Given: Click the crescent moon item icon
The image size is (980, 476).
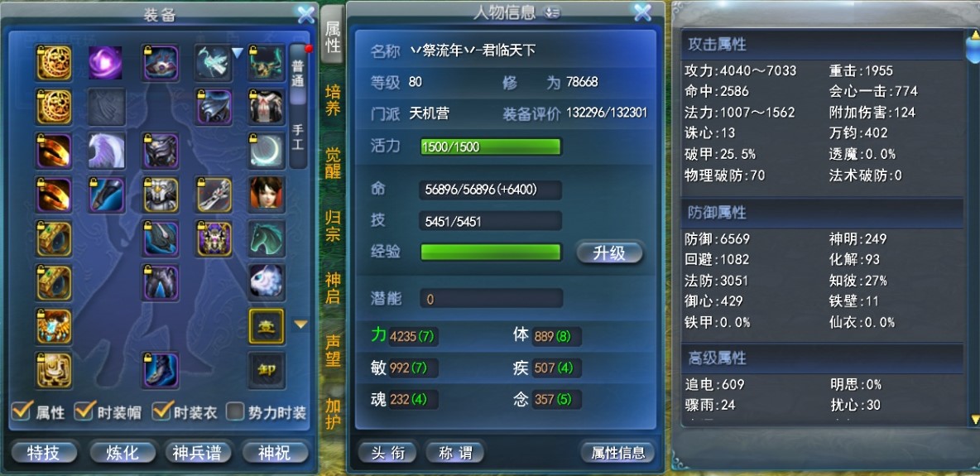Looking at the screenshot, I should coord(267,151).
